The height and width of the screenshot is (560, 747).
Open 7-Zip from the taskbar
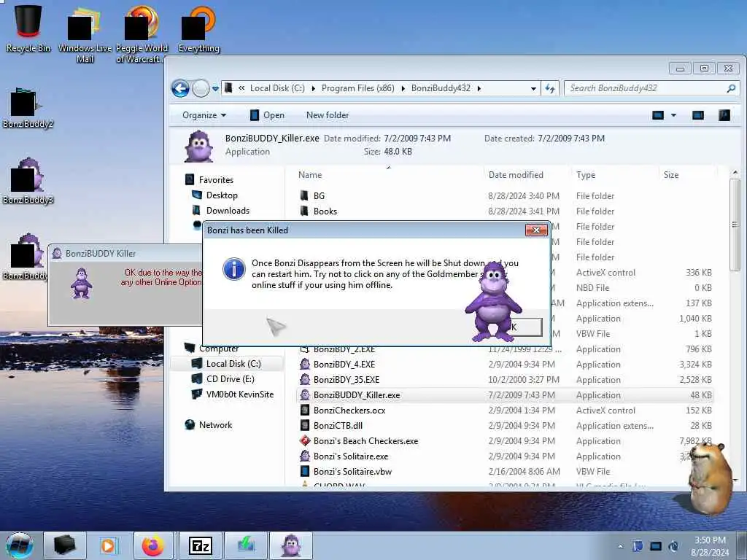pos(201,545)
